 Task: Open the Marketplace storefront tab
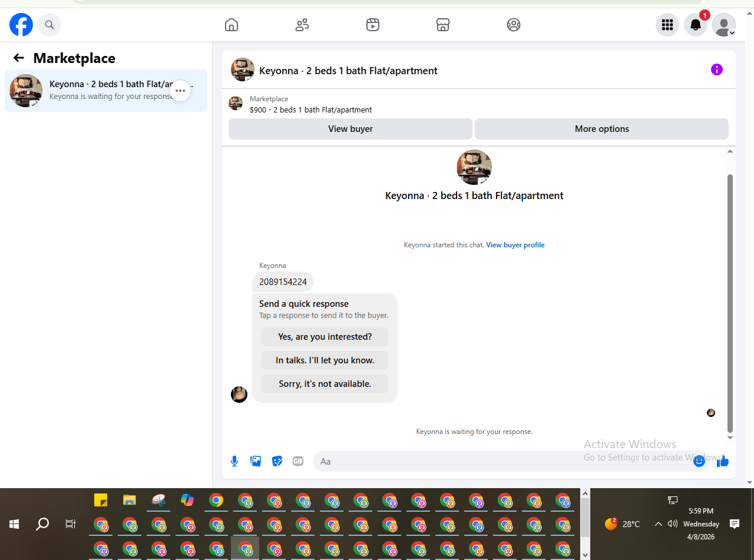click(x=443, y=25)
